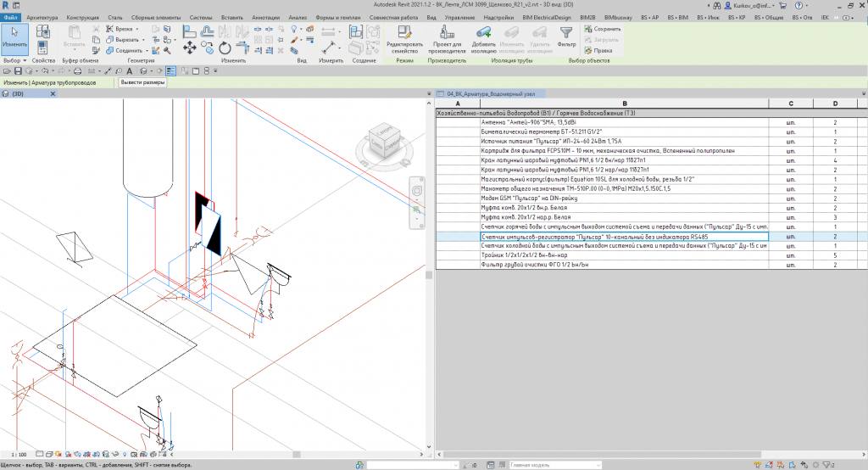This screenshot has width=868, height=470.
Task: Click the Copy tool icon
Action: point(207,48)
